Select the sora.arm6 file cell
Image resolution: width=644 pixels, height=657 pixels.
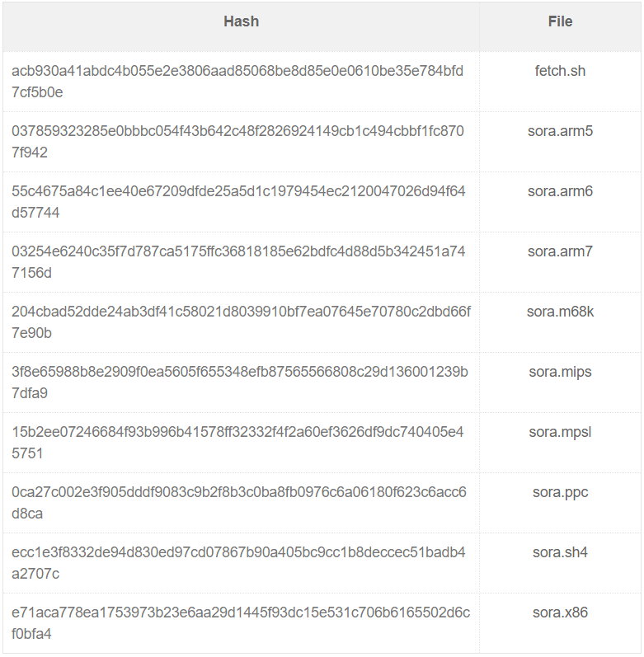(x=560, y=191)
